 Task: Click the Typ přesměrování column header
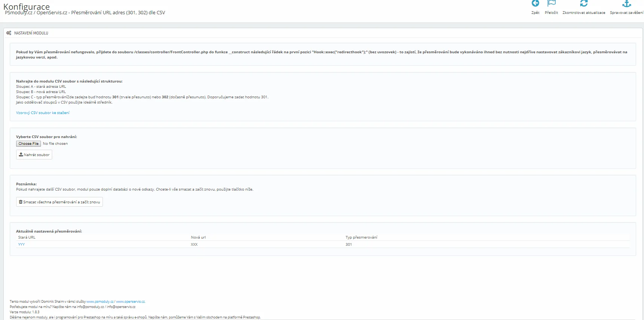[x=361, y=237]
